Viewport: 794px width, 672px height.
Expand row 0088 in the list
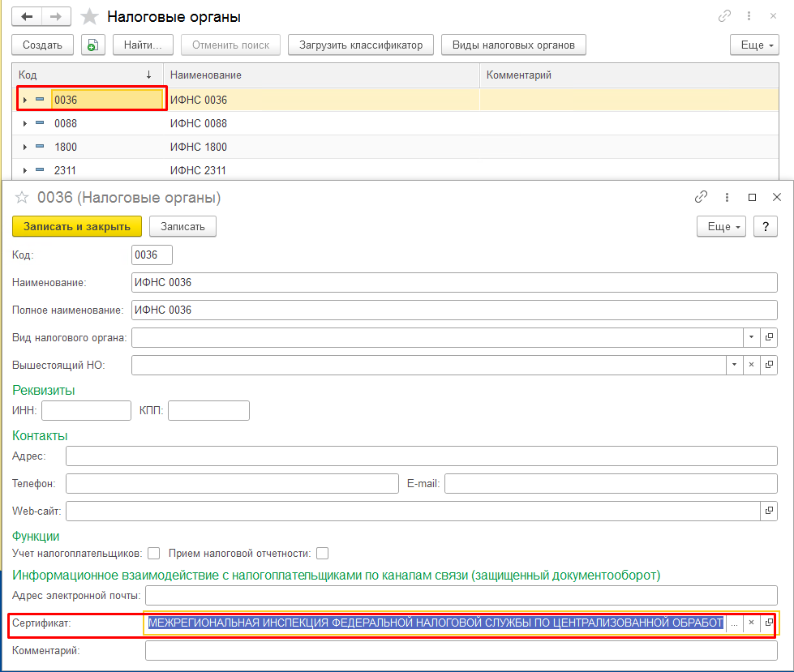(x=25, y=123)
